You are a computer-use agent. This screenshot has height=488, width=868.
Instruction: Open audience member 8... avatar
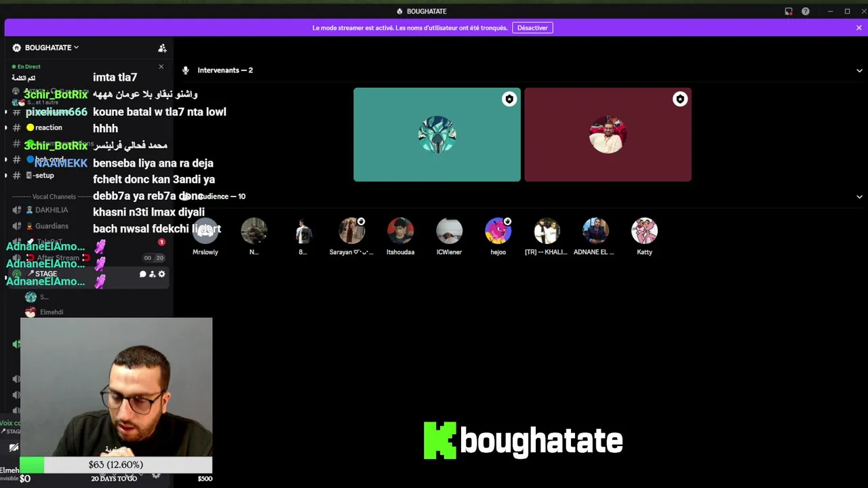click(x=303, y=231)
